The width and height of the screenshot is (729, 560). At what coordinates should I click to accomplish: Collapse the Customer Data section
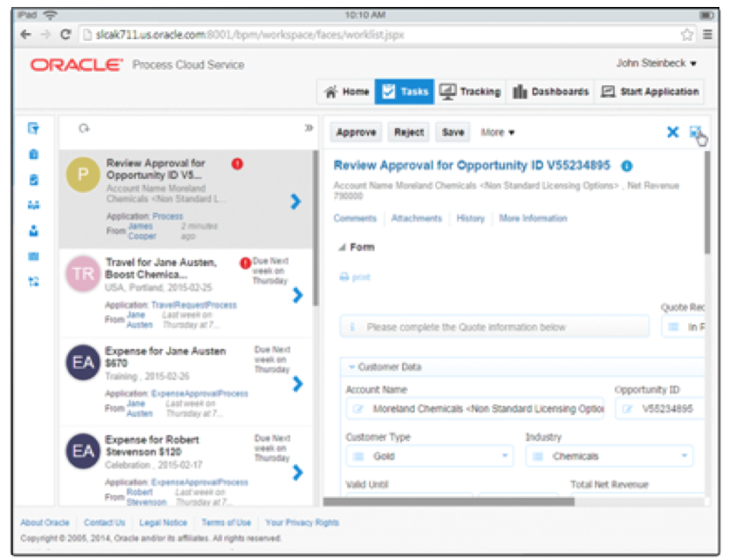click(x=352, y=367)
